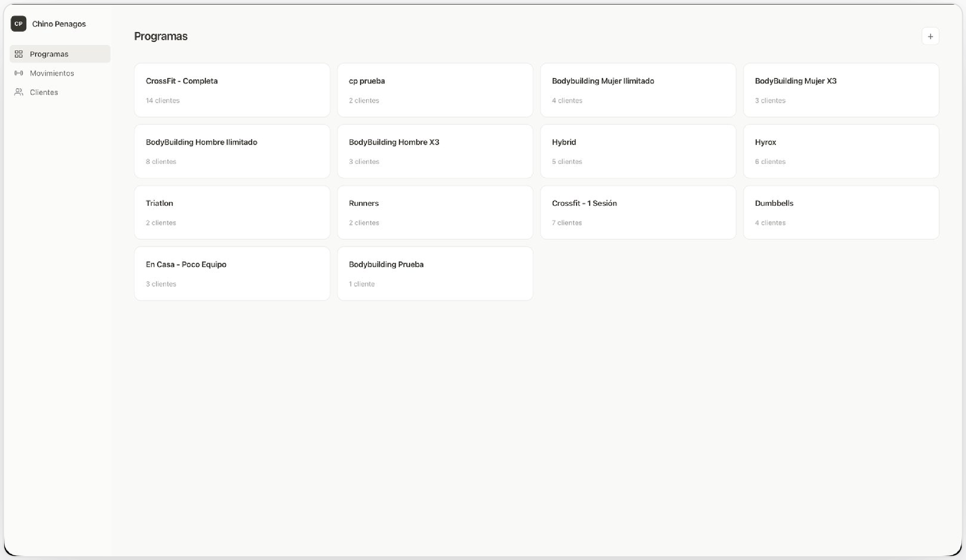Image resolution: width=966 pixels, height=560 pixels.
Task: Click '1 cliente' under Bodybuilding Prueba
Action: pos(362,284)
